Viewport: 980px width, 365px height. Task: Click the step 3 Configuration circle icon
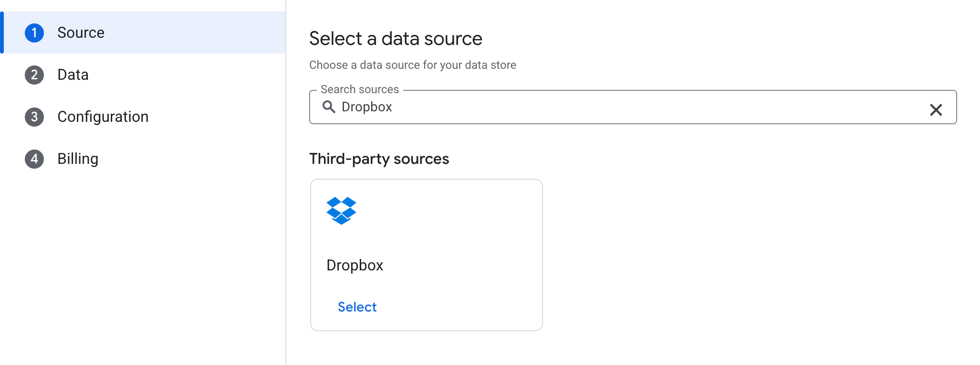click(34, 117)
